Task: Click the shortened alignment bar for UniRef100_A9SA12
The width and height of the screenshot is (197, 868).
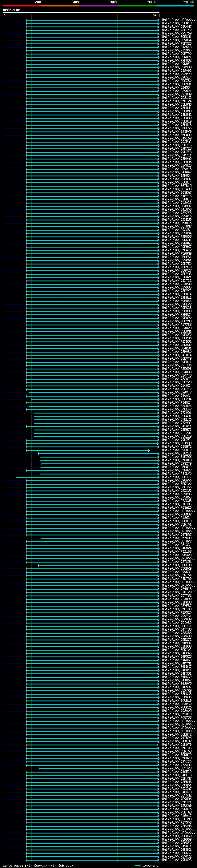Action: (88, 450)
